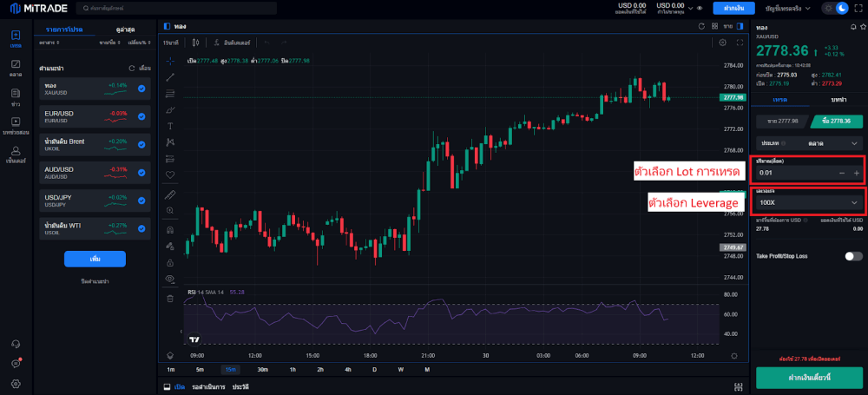868x395 pixels.
Task: Open the 15-minute interval dropdown in chart toolbar
Action: click(171, 42)
